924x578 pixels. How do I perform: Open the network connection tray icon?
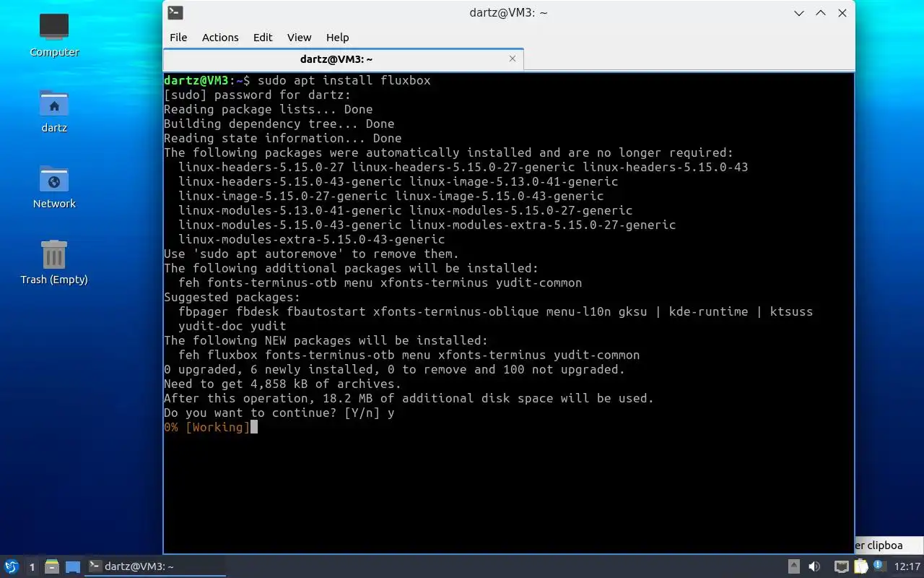pyautogui.click(x=842, y=566)
